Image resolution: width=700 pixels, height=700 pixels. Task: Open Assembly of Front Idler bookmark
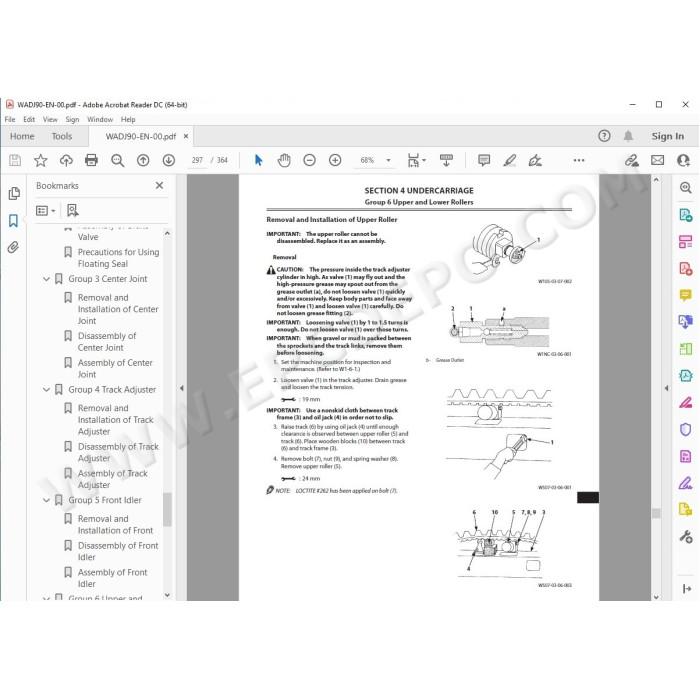[112, 578]
